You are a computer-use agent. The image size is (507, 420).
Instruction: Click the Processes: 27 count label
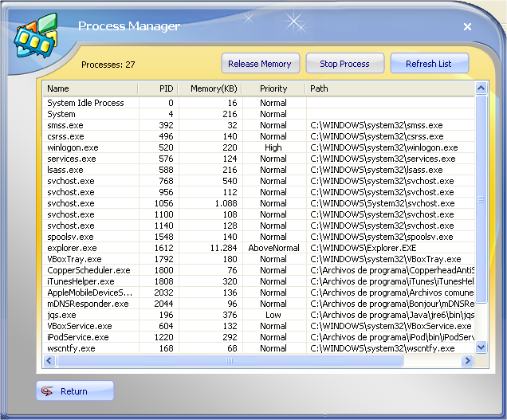coord(108,65)
